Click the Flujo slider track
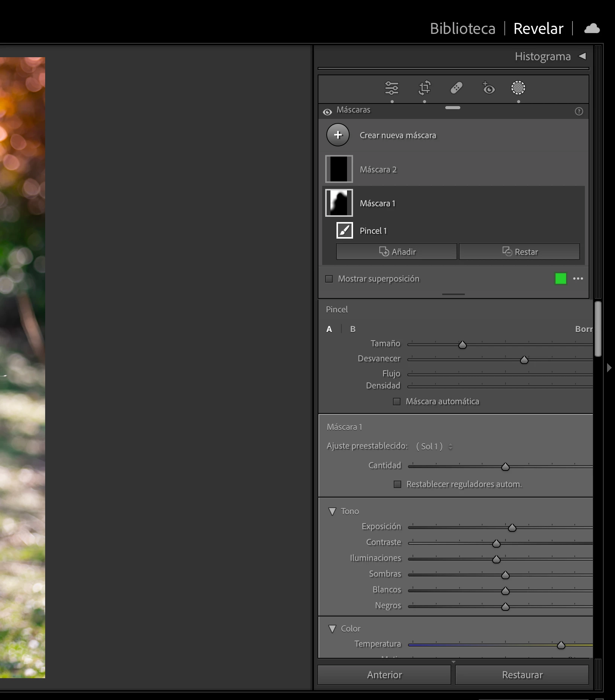This screenshot has width=615, height=700. pos(500,374)
